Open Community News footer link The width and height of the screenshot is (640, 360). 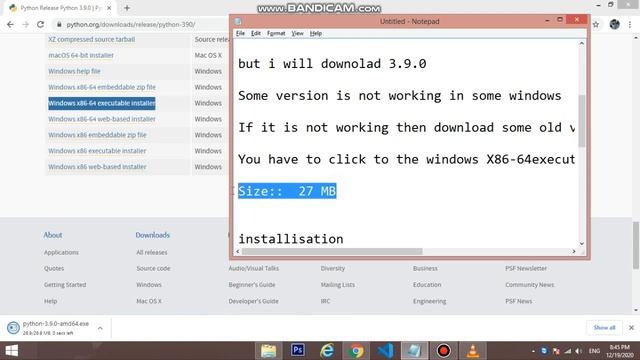tap(529, 284)
